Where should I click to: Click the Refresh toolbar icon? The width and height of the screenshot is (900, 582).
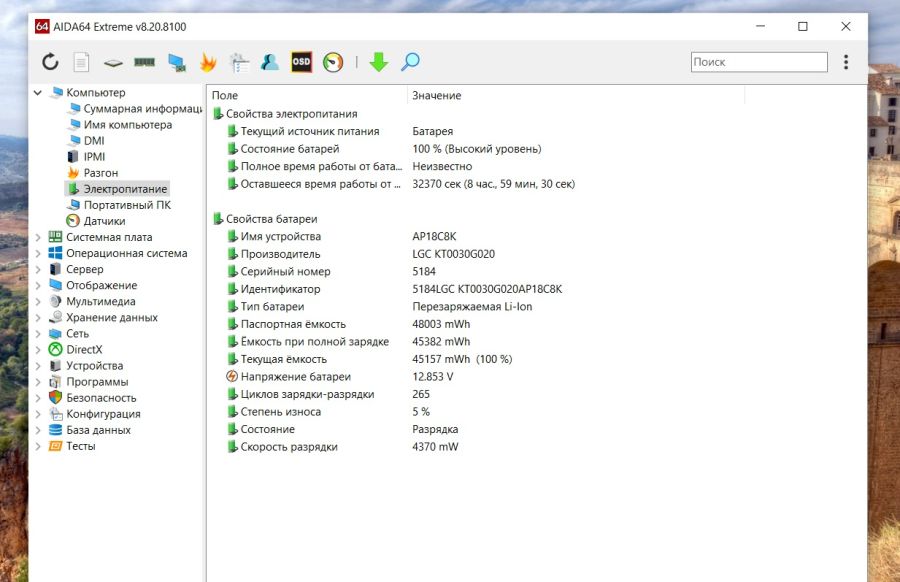click(x=50, y=62)
